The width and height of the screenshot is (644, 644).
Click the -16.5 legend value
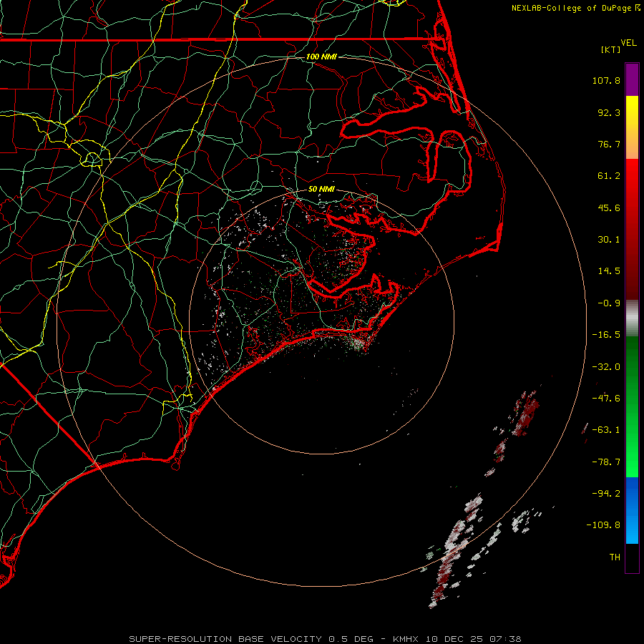(606, 335)
